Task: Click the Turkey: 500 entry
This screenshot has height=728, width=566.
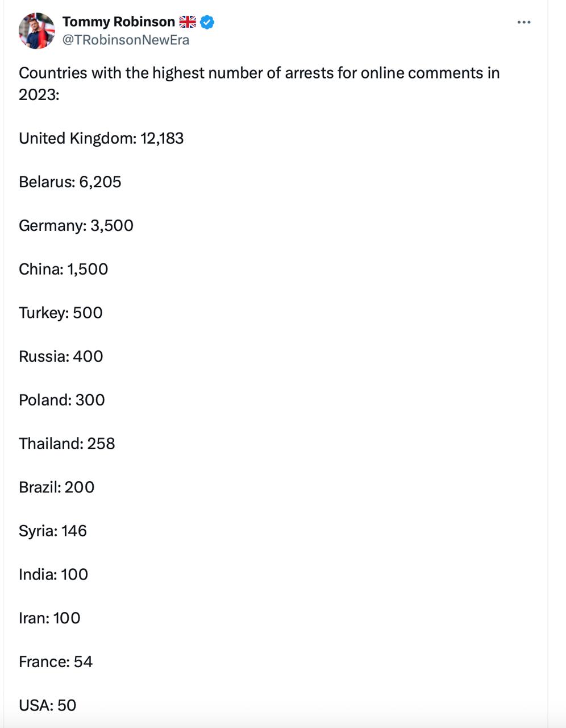Action: [x=61, y=313]
